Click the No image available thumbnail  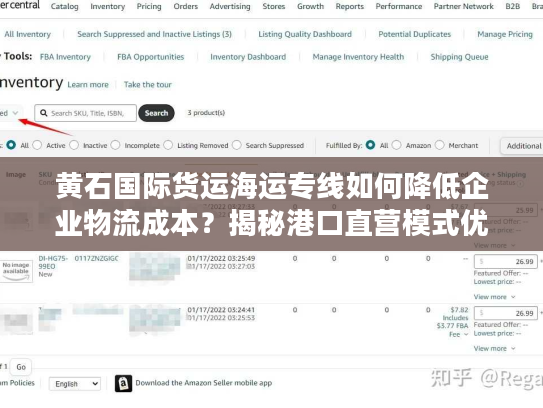pos(16,271)
